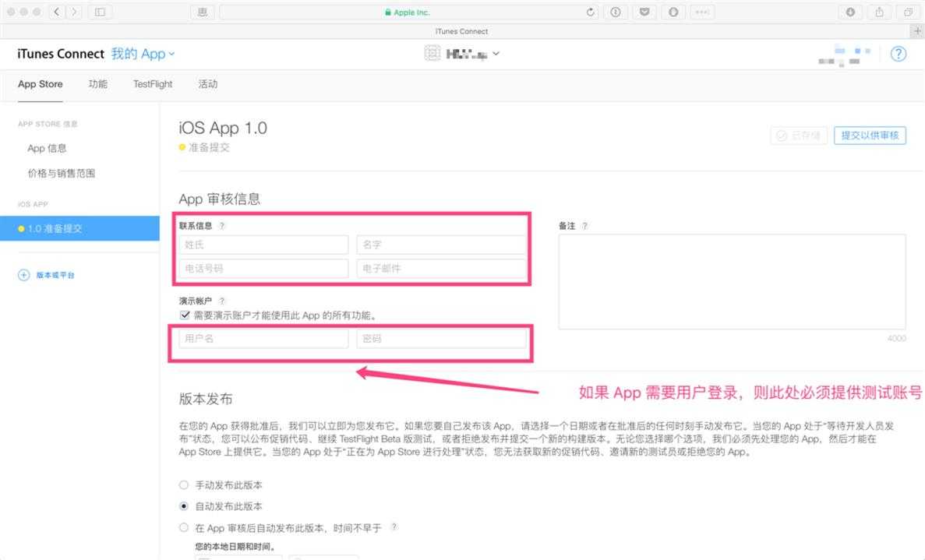Image resolution: width=925 pixels, height=560 pixels.
Task: Select the iTunes Connect browser tab
Action: tap(461, 31)
